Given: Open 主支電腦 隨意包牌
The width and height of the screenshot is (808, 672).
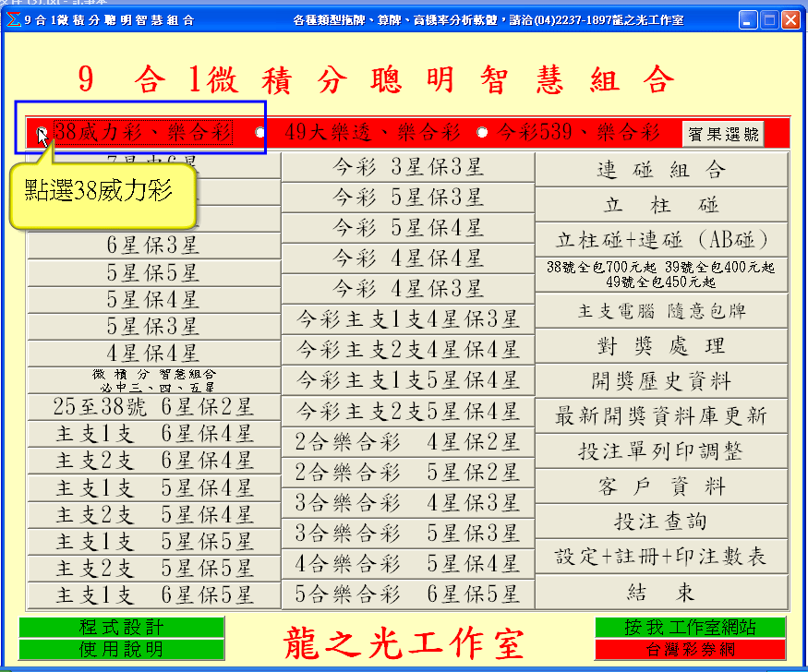Looking at the screenshot, I should [x=661, y=311].
